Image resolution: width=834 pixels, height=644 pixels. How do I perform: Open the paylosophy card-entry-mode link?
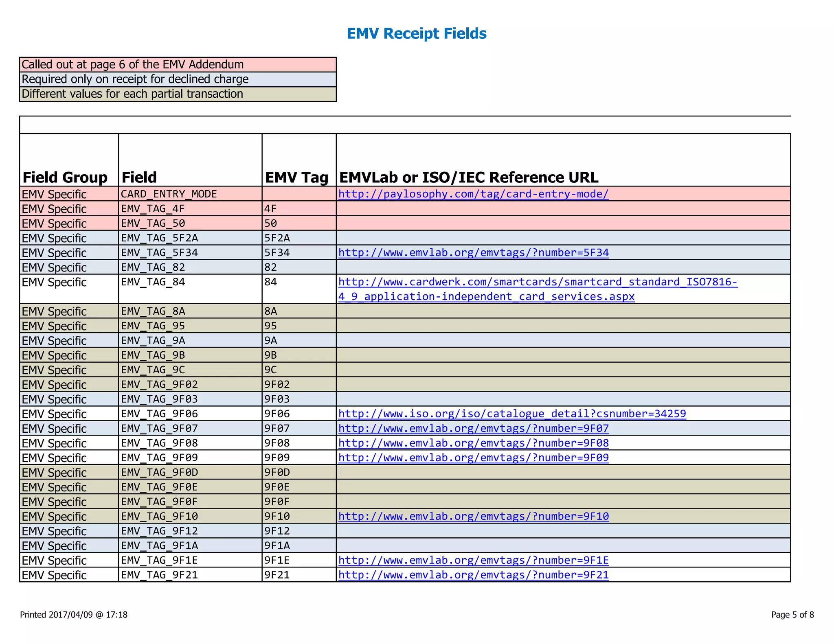[473, 194]
